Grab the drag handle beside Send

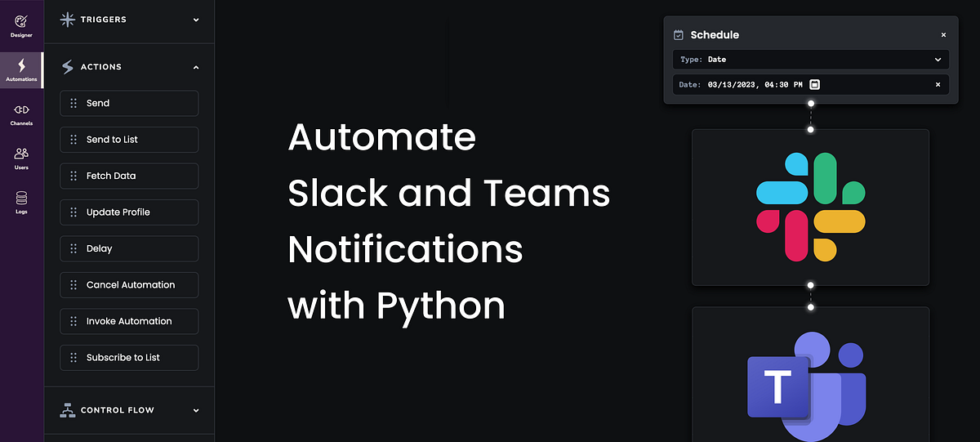coord(73,103)
